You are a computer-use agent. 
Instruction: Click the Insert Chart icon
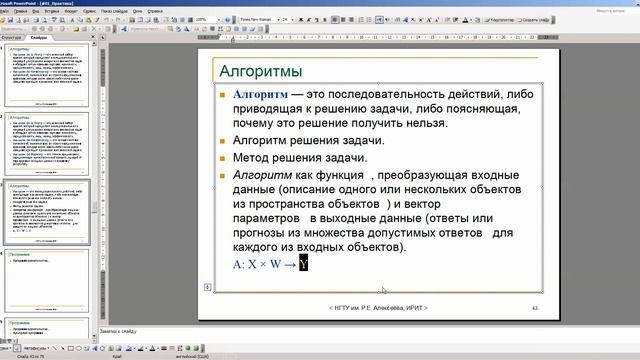[x=132, y=20]
